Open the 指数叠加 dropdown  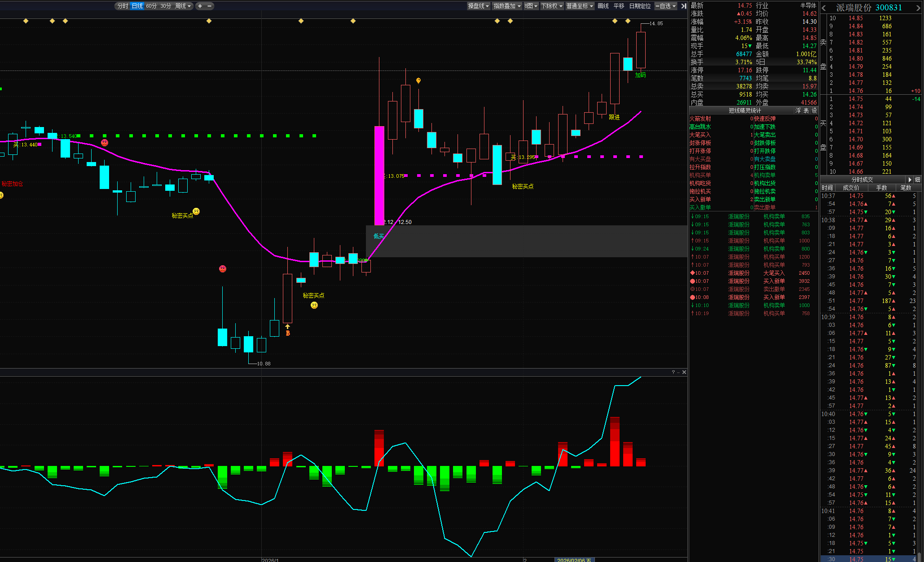pos(507,6)
